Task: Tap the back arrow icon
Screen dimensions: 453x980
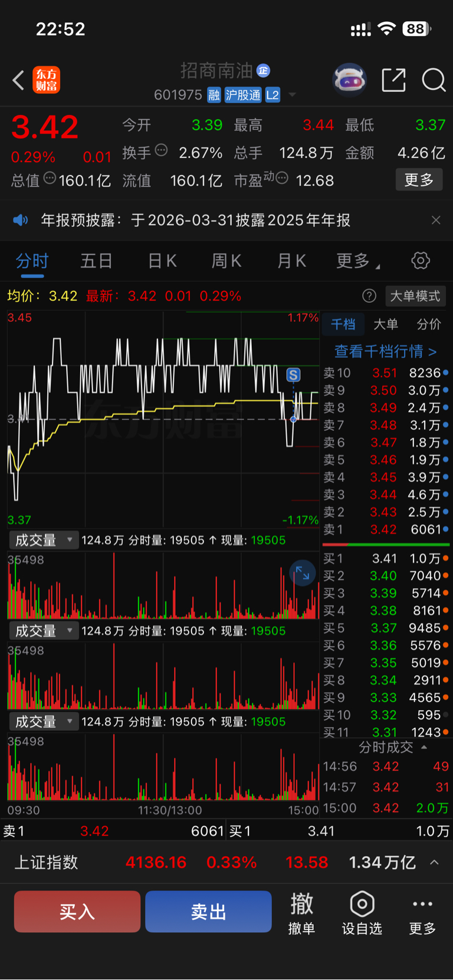Action: (18, 80)
